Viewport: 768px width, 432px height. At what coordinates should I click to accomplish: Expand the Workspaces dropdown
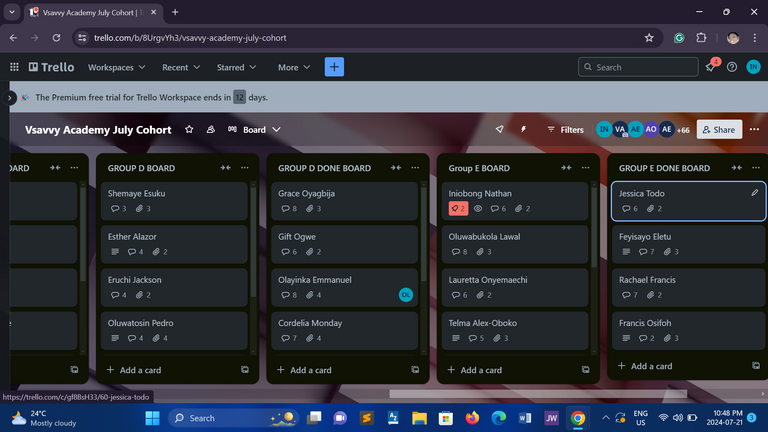point(116,67)
